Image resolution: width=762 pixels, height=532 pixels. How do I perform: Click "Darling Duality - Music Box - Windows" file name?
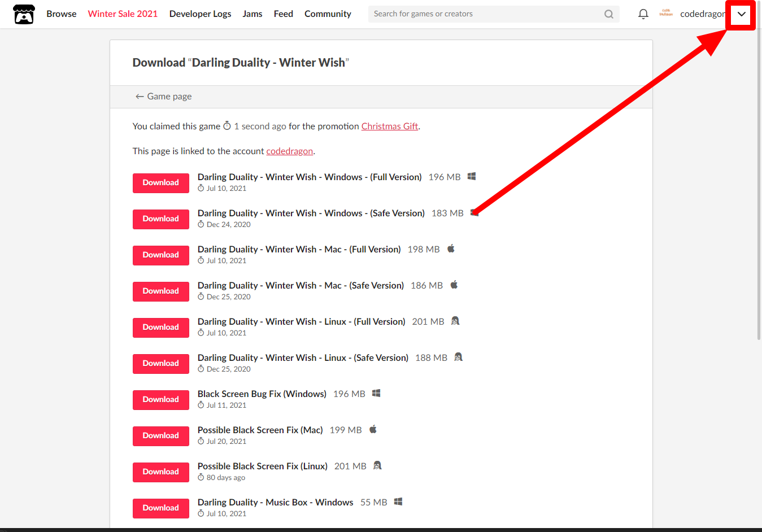276,502
